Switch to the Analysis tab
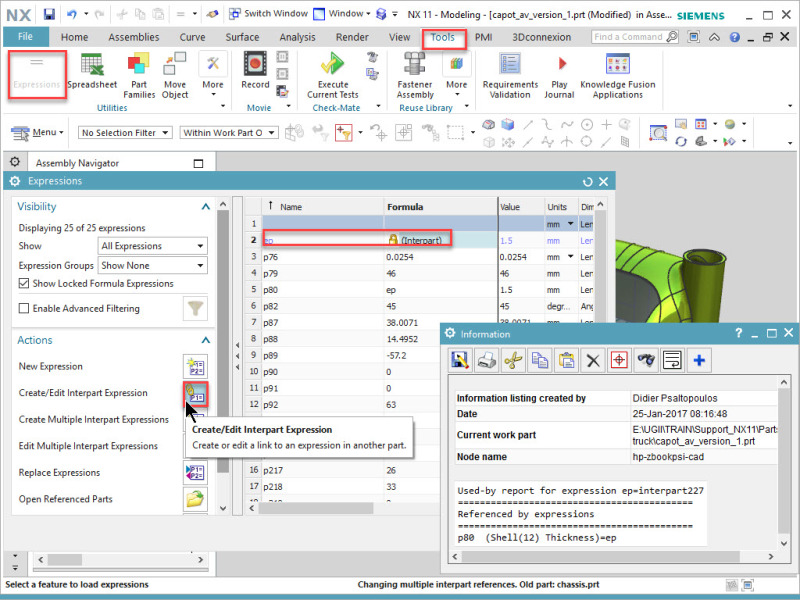The width and height of the screenshot is (800, 600). point(297,37)
